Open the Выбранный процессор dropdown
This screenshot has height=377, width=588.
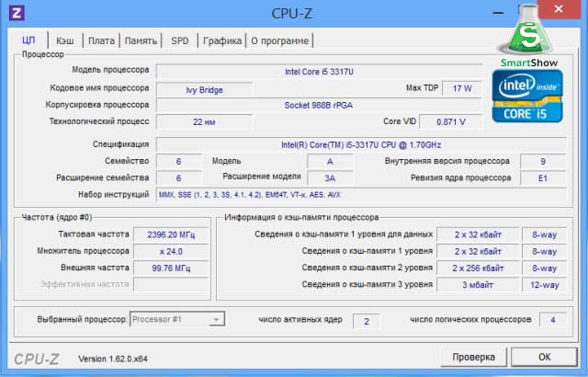[177, 319]
